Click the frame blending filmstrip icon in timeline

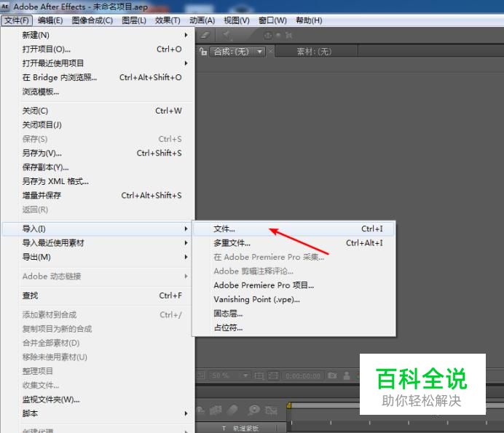(216, 410)
